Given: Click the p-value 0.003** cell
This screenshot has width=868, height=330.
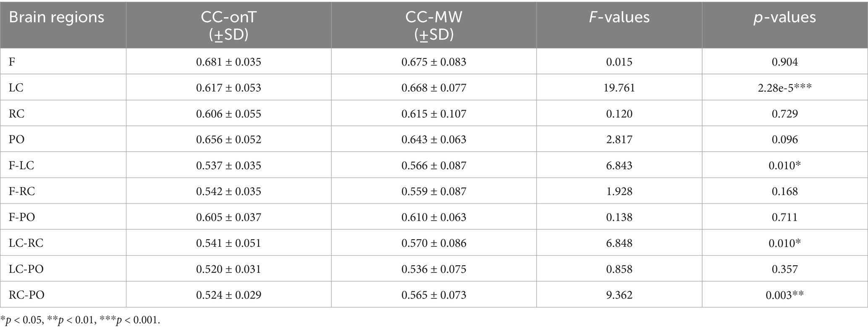Looking at the screenshot, I should 784,295.
